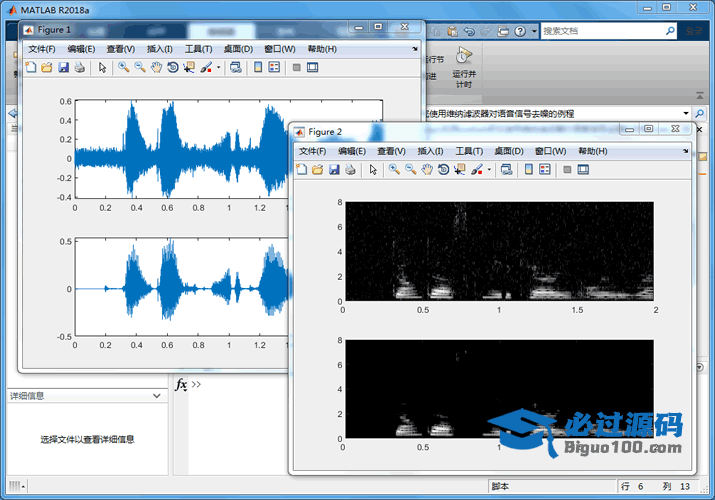Screen dimensions: 715x500
Task: Activate Zoom Out tool in Figure 1
Action: (140, 67)
